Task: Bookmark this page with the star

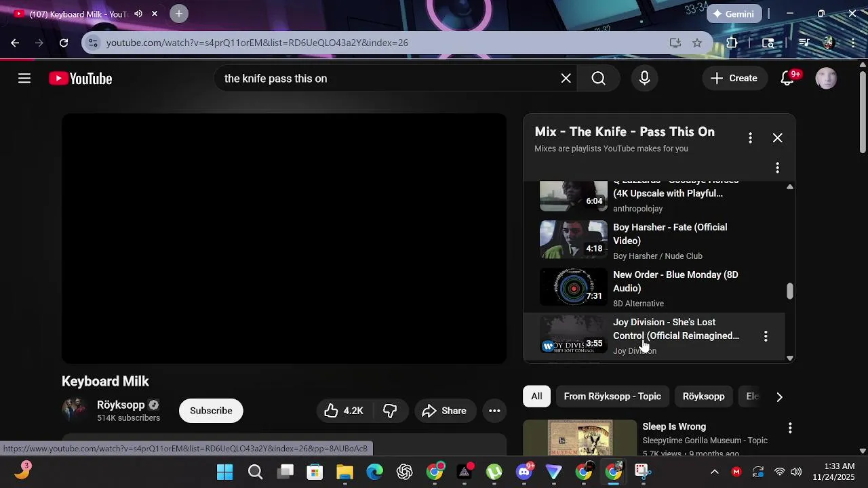Action: (x=697, y=43)
